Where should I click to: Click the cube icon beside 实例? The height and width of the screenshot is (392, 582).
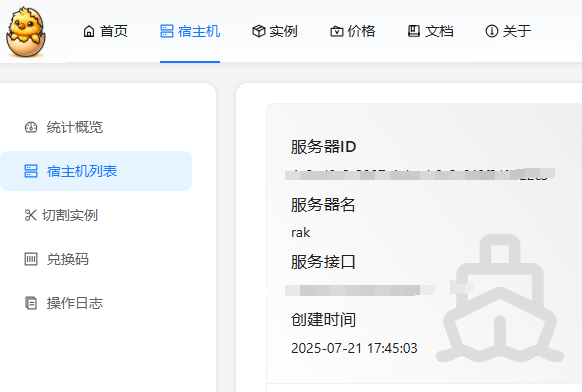[259, 31]
